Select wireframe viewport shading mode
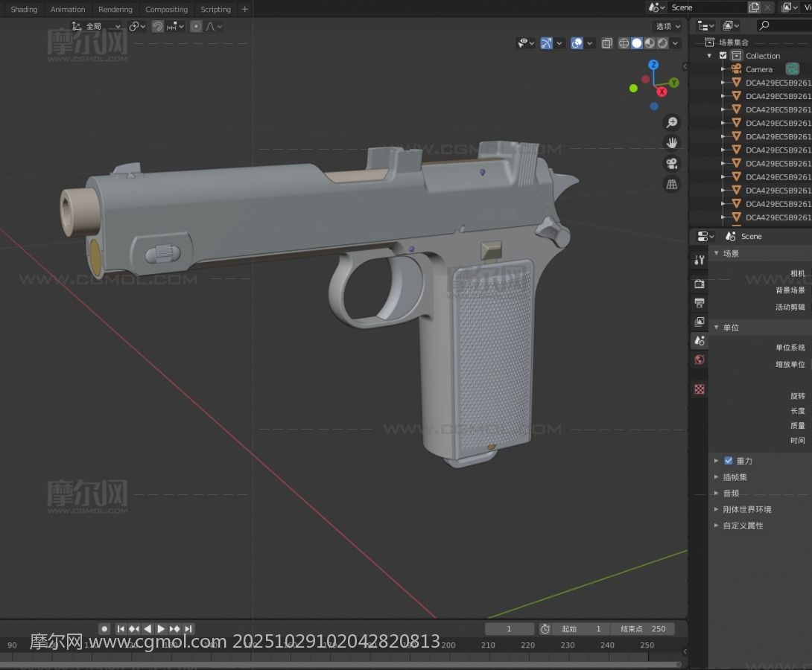 coord(624,43)
